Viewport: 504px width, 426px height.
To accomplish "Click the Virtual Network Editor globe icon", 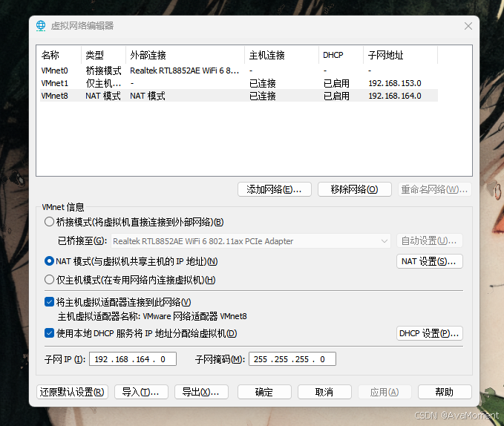I will [x=41, y=26].
